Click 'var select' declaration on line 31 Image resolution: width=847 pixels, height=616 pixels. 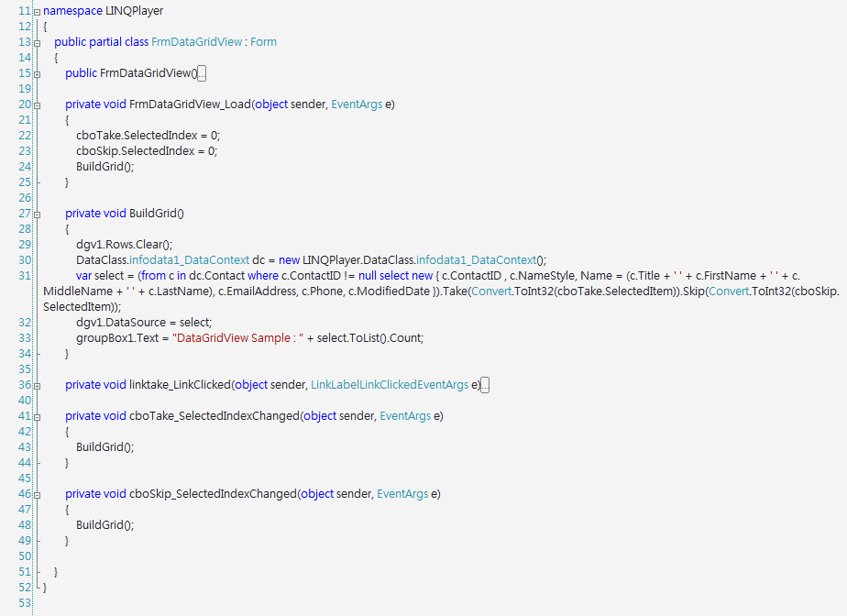coord(101,276)
